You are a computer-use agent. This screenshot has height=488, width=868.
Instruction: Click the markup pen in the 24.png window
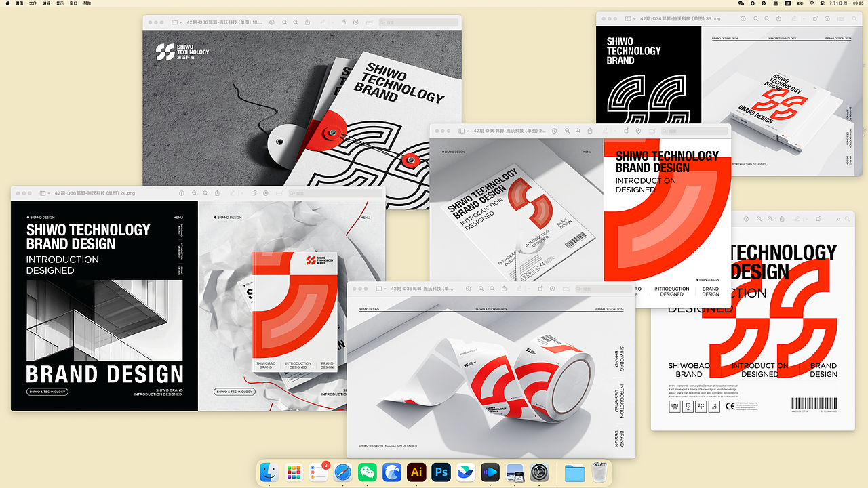(232, 193)
